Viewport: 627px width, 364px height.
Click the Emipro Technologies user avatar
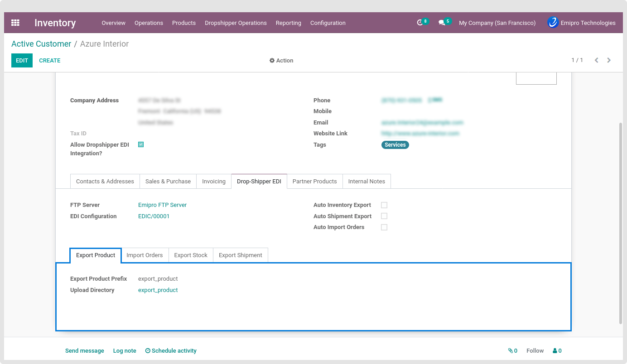(x=553, y=23)
